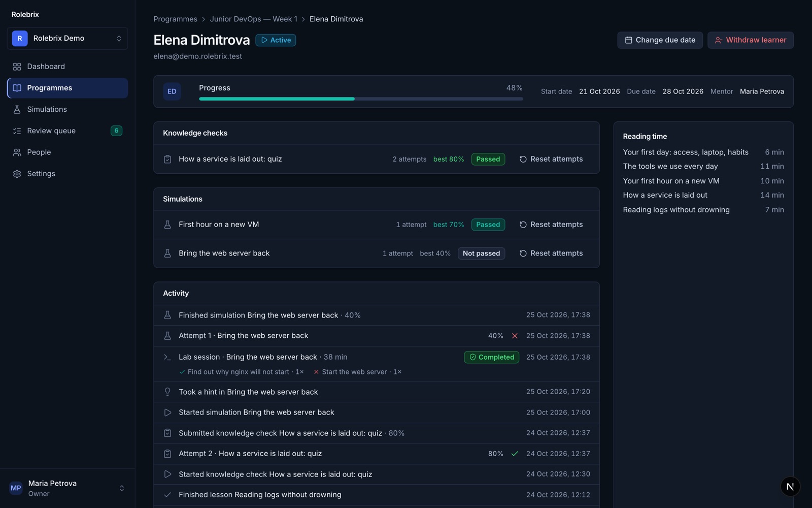Withdraw learner button
Viewport: 812px width, 508px height.
tap(750, 40)
